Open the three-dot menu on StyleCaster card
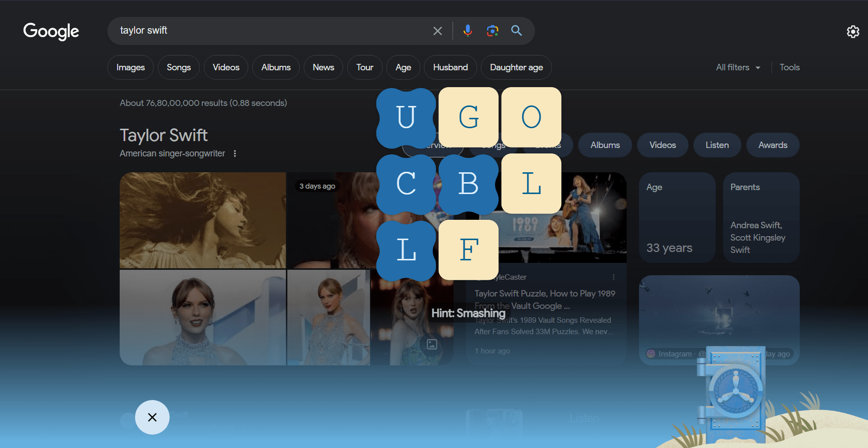 614,277
